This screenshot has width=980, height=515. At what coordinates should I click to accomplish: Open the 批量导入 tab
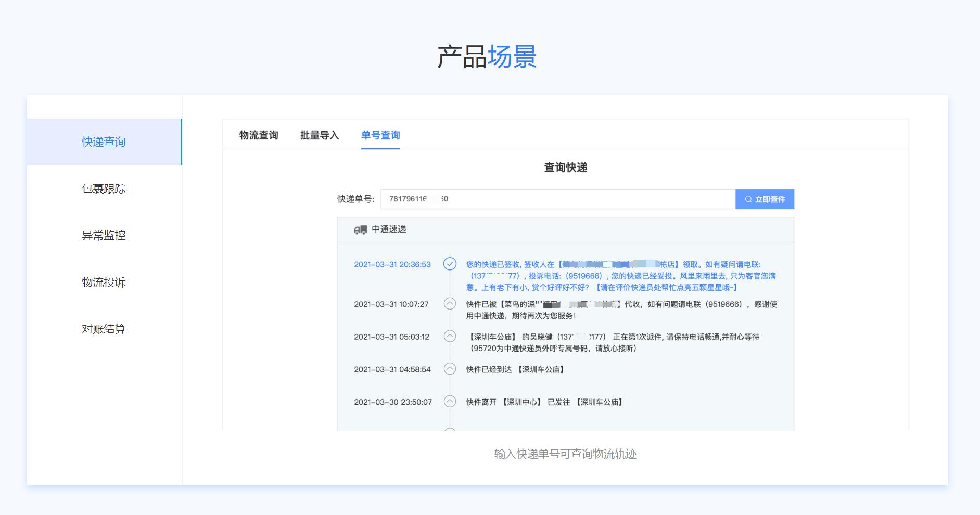click(x=320, y=135)
